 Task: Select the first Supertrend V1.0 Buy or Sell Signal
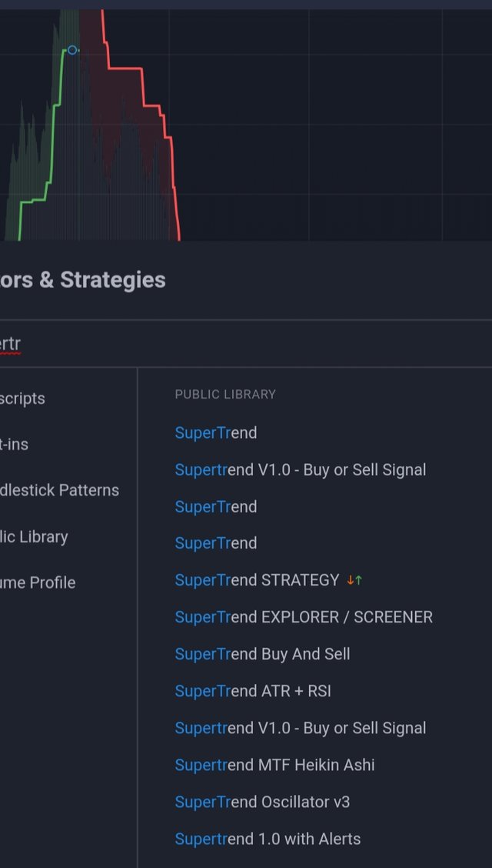point(300,469)
